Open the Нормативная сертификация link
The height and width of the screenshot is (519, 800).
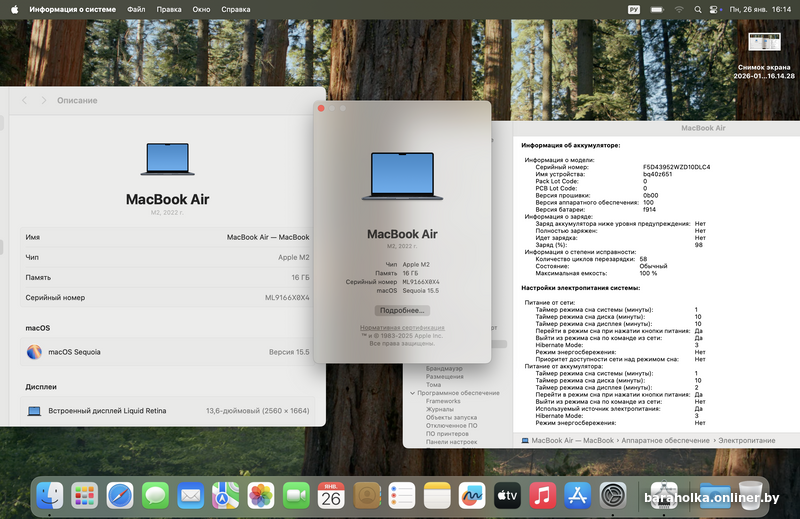402,328
